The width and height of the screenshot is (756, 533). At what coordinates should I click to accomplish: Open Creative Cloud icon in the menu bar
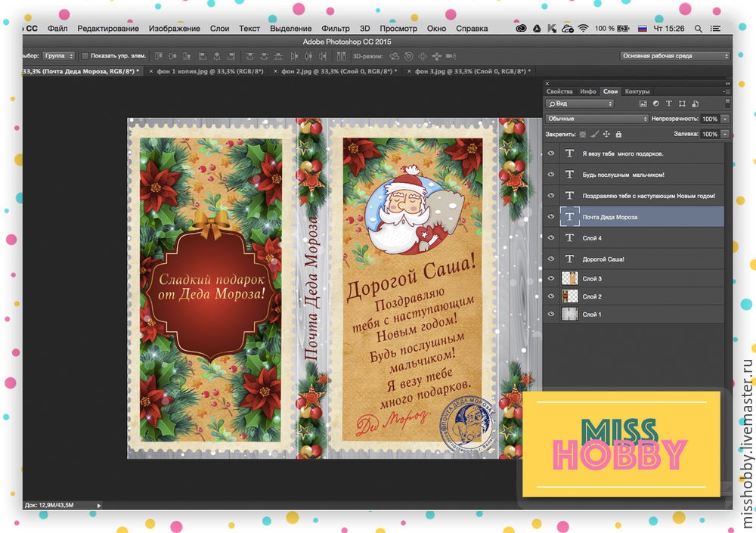click(521, 28)
